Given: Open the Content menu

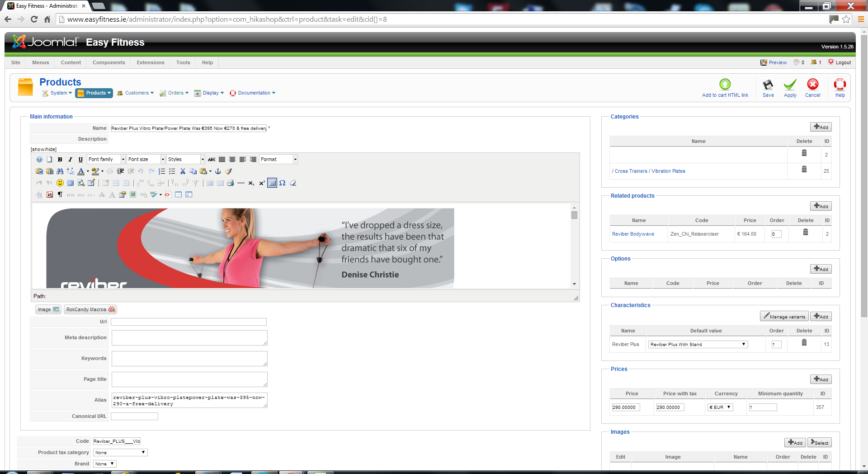Looking at the screenshot, I should tap(71, 62).
